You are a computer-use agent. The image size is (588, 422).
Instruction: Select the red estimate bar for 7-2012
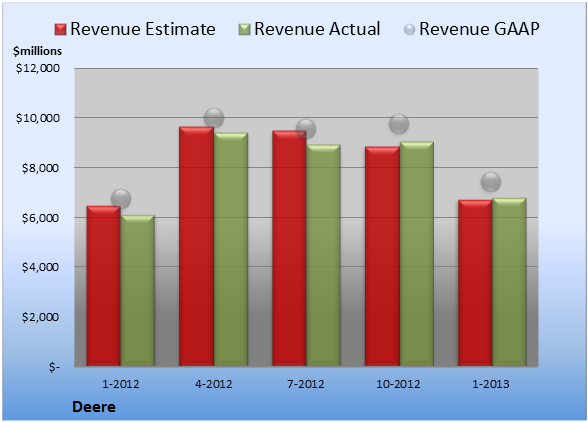(289, 248)
